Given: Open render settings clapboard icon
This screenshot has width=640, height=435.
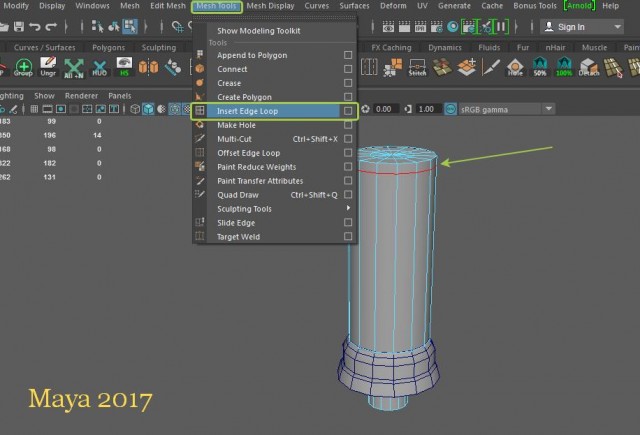Looking at the screenshot, I should [x=436, y=27].
